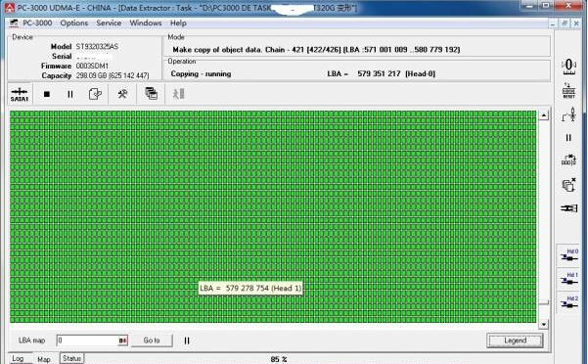Stop the copying operation
The height and width of the screenshot is (364, 588).
pyautogui.click(x=47, y=94)
